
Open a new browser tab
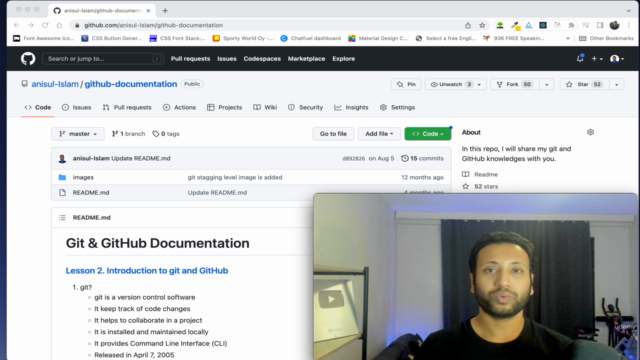(x=165, y=11)
